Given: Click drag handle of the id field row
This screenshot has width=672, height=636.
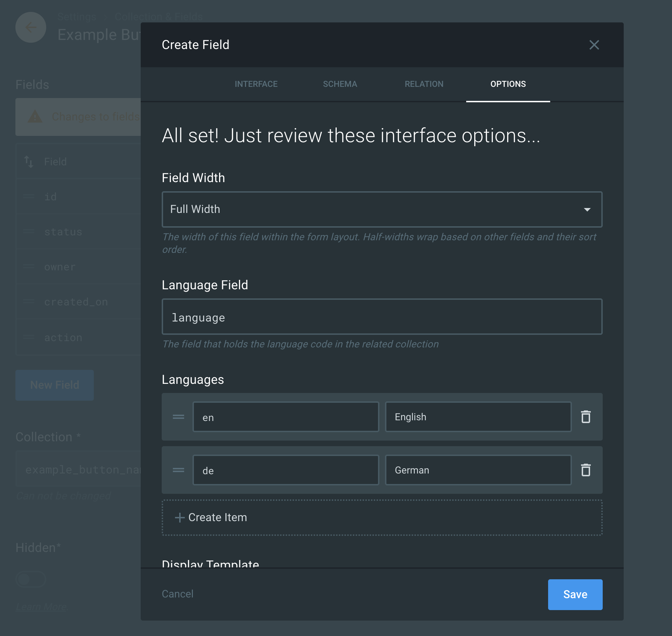Looking at the screenshot, I should coord(29,196).
